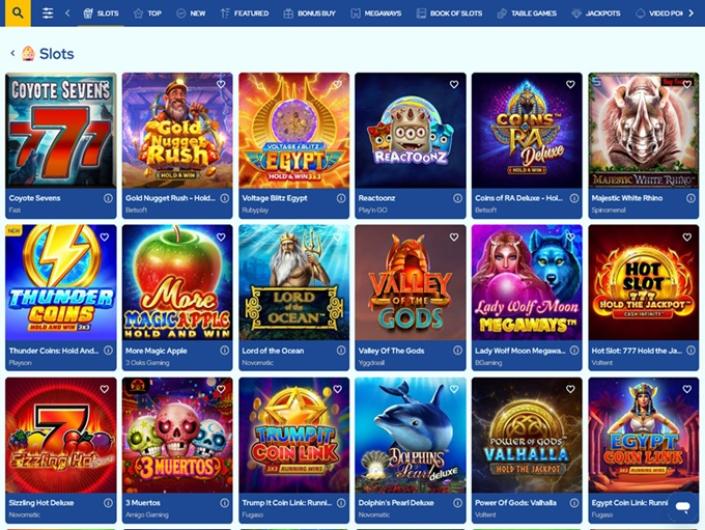Go back using chevron beside Slots heading
Screen dimensions: 705x530
pos(13,53)
